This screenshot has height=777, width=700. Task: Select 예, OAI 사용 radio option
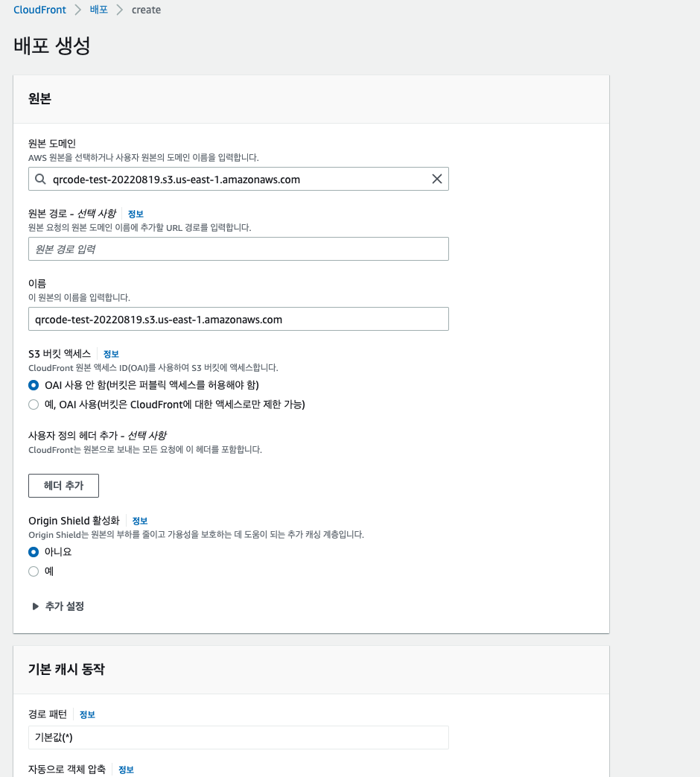pos(34,405)
